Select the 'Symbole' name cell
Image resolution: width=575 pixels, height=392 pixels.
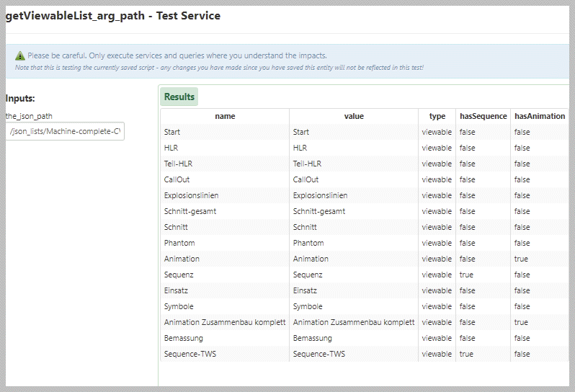tap(225, 306)
